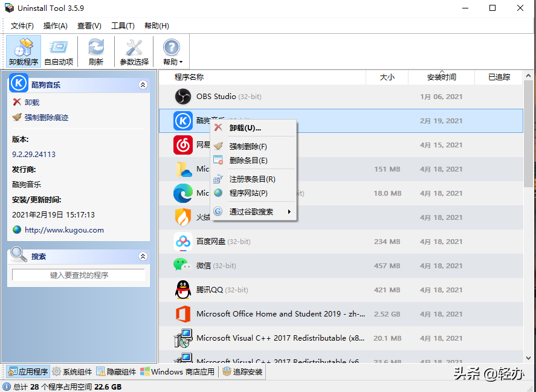Select the 腾讯QQ (32-bit) row name

click(x=222, y=290)
